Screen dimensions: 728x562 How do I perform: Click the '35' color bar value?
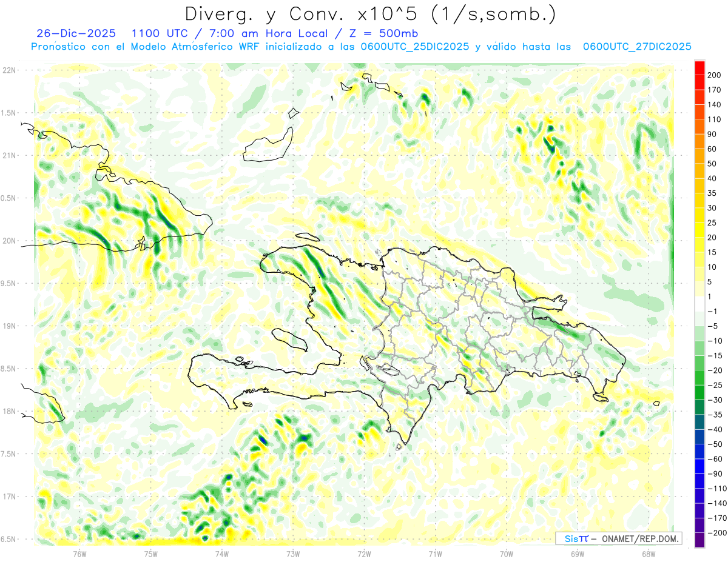(x=713, y=193)
